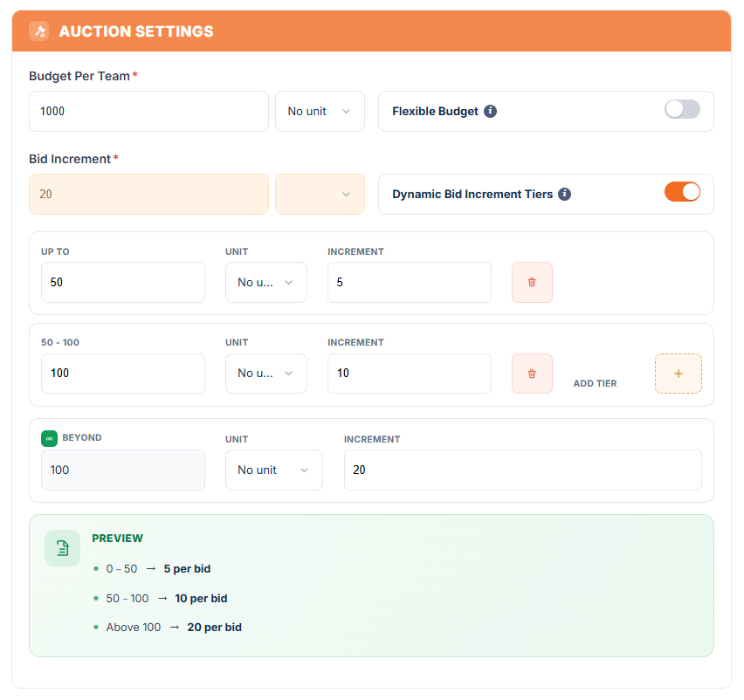Disable Dynamic Bid Increment Tiers toggle
Screen dimensions: 744x700
pos(682,192)
